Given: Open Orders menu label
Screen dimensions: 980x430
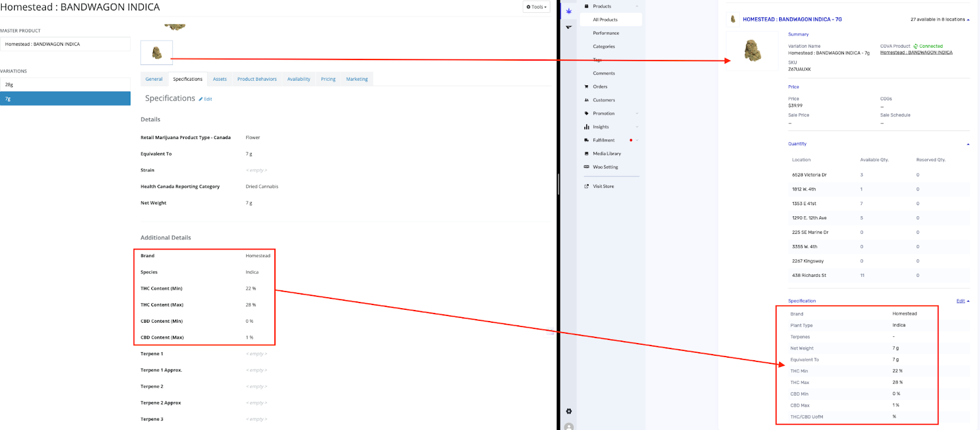Looking at the screenshot, I should pyautogui.click(x=600, y=86).
